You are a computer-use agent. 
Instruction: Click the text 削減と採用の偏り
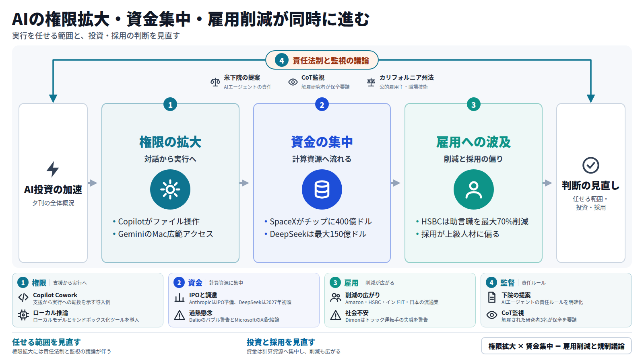(x=474, y=159)
